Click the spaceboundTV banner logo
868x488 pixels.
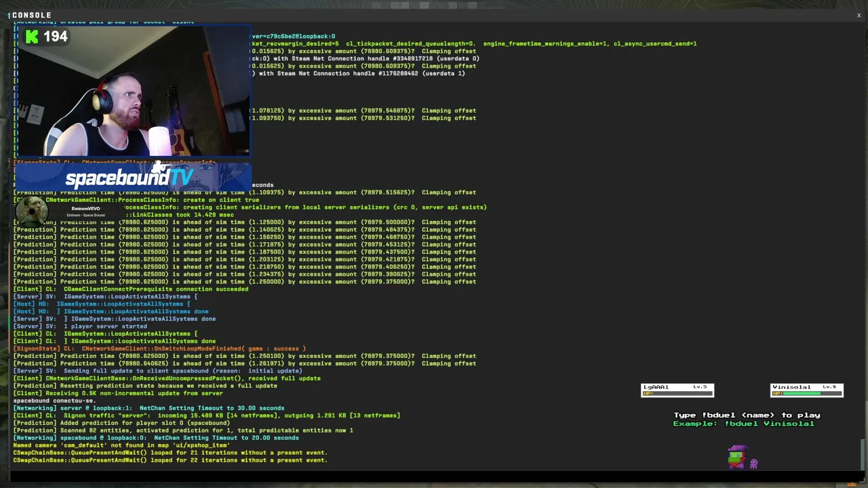[x=130, y=178]
